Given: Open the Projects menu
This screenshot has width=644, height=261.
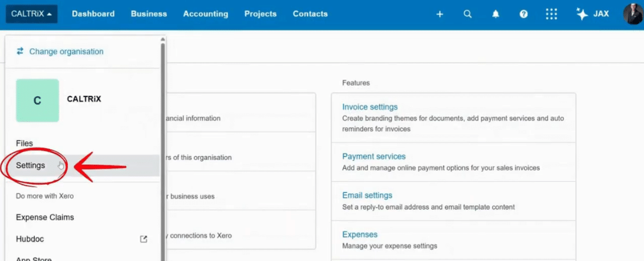Looking at the screenshot, I should coord(261,14).
